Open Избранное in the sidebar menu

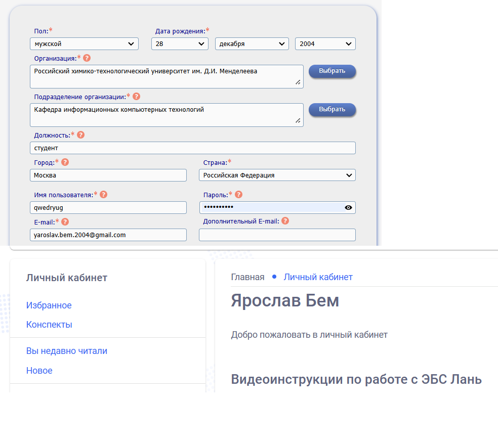point(49,305)
